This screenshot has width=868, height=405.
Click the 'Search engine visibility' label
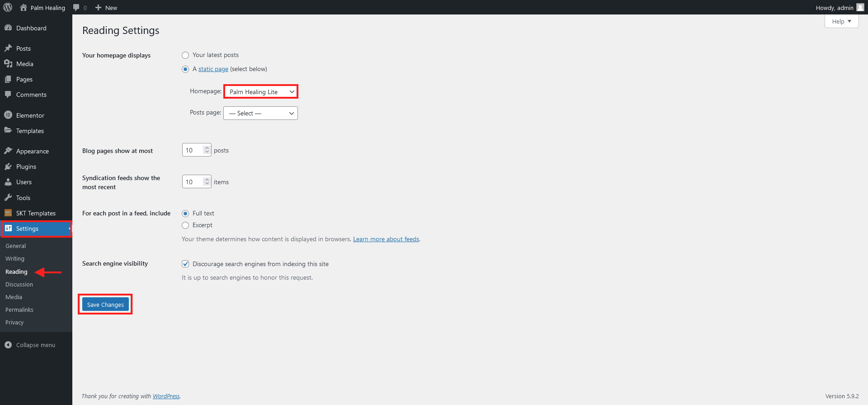click(x=115, y=263)
